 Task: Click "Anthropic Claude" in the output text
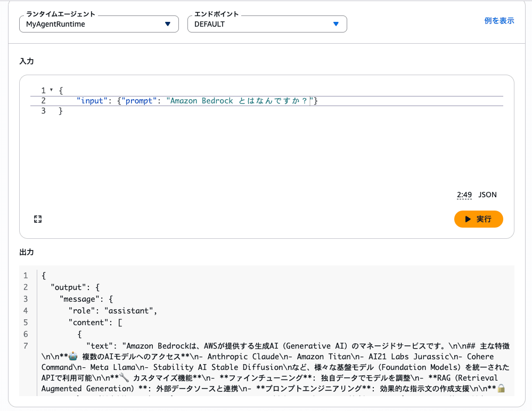(243, 357)
